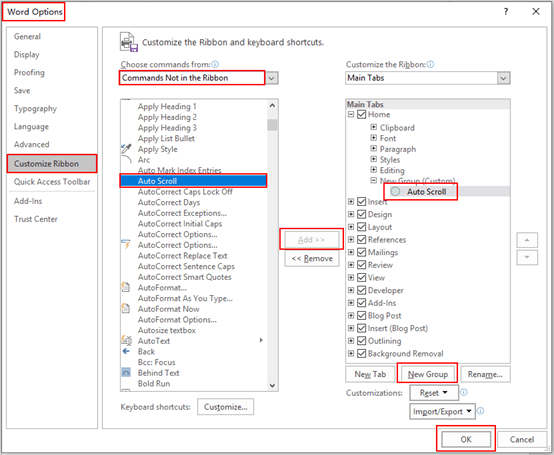Toggle the Review tab checkbox
The image size is (554, 455).
click(361, 265)
